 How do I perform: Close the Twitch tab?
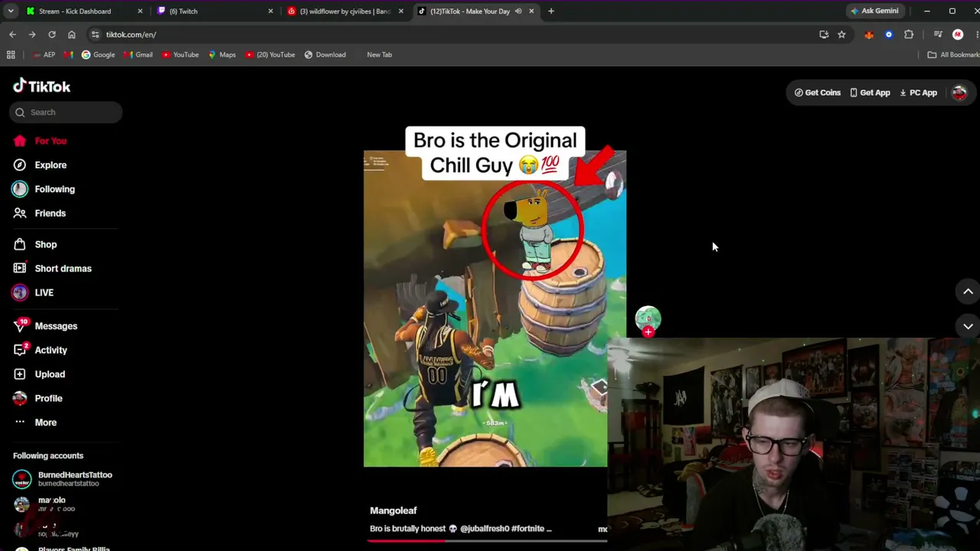pyautogui.click(x=270, y=11)
